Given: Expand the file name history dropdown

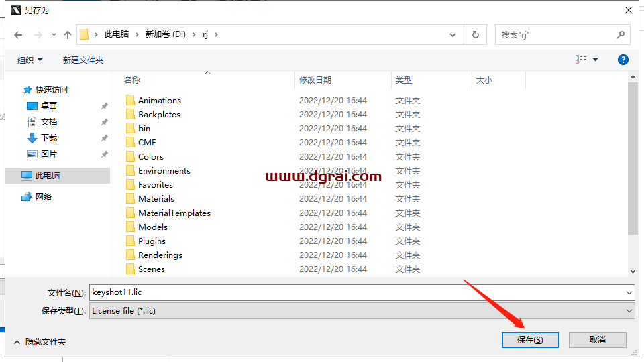Looking at the screenshot, I should coord(629,292).
